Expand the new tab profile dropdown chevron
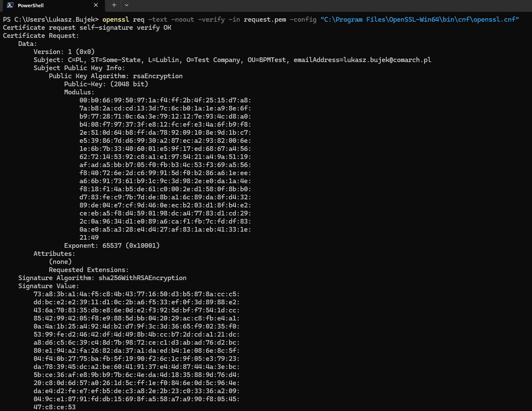 (x=127, y=5)
